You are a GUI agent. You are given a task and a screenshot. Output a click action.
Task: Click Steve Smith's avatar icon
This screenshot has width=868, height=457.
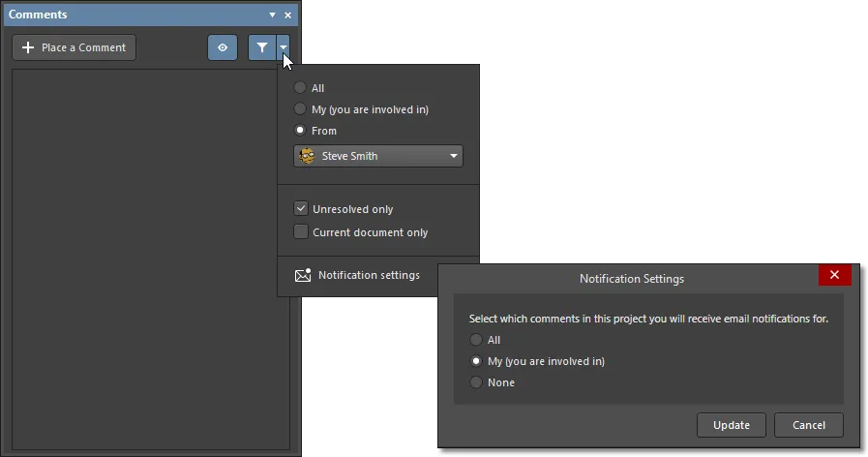coord(307,156)
